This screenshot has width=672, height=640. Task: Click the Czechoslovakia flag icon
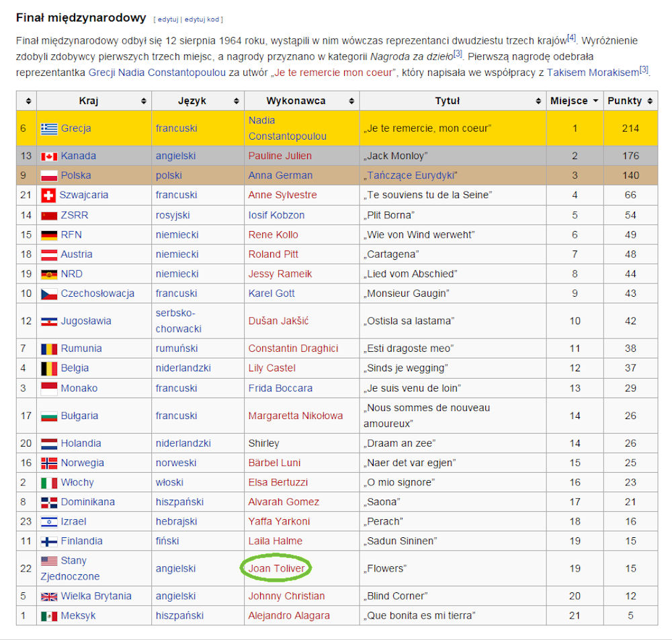[49, 294]
